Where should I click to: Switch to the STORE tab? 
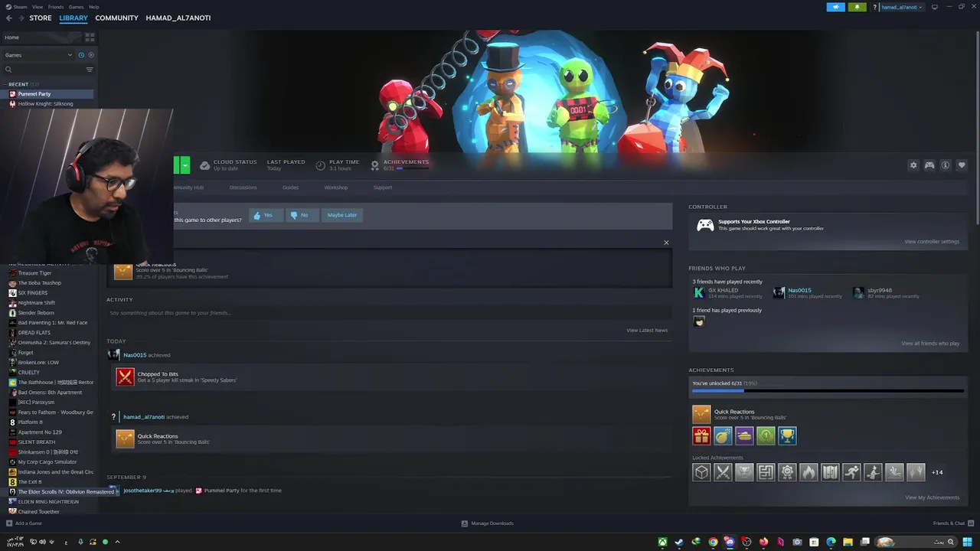(x=41, y=18)
